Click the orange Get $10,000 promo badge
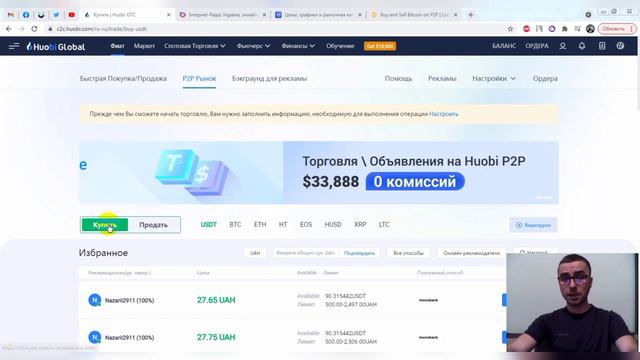This screenshot has width=640, height=360. click(380, 46)
